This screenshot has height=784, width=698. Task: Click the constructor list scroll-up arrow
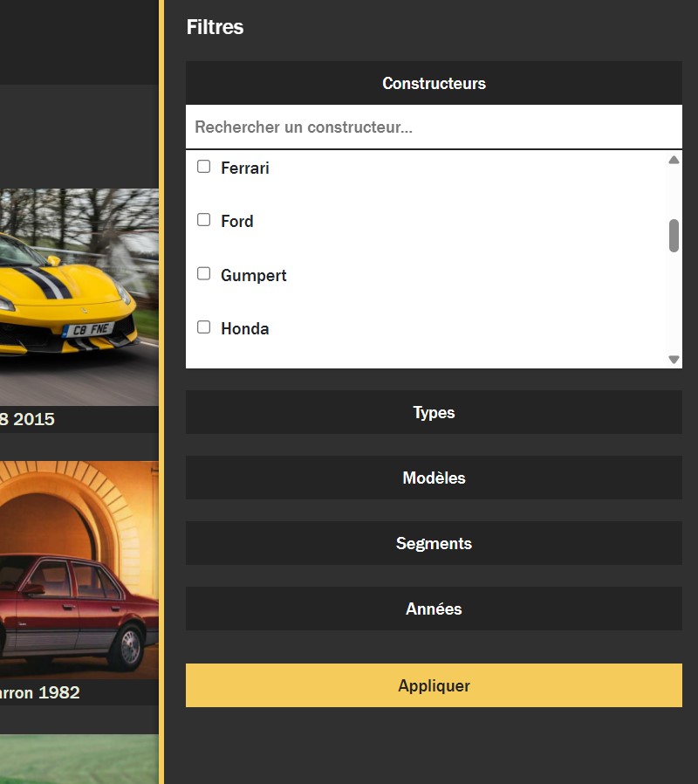(x=674, y=160)
